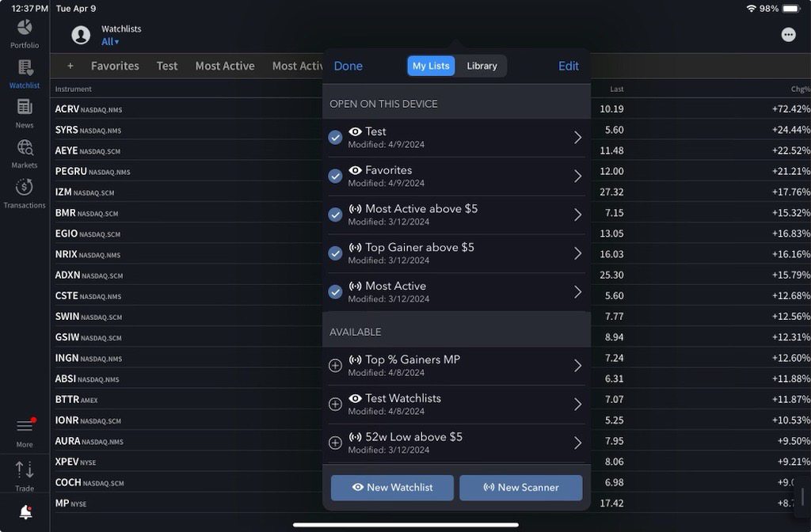This screenshot has height=532, width=811.
Task: Open the three-dot options menu
Action: [x=788, y=35]
